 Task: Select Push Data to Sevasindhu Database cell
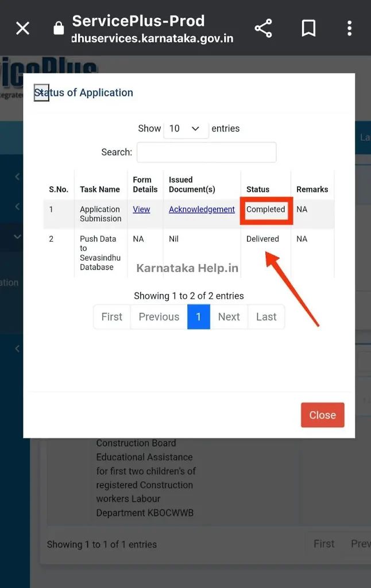pyautogui.click(x=100, y=253)
